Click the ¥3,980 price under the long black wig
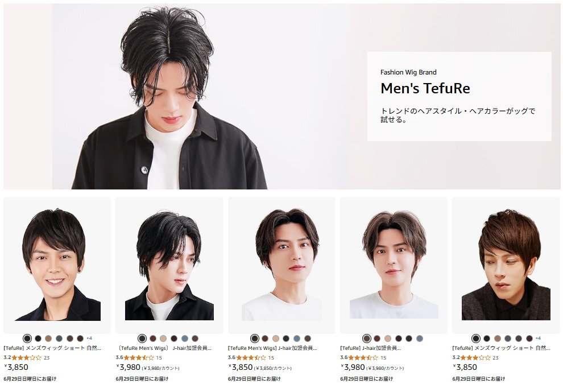Screen dimensions: 563x392 coord(130,367)
